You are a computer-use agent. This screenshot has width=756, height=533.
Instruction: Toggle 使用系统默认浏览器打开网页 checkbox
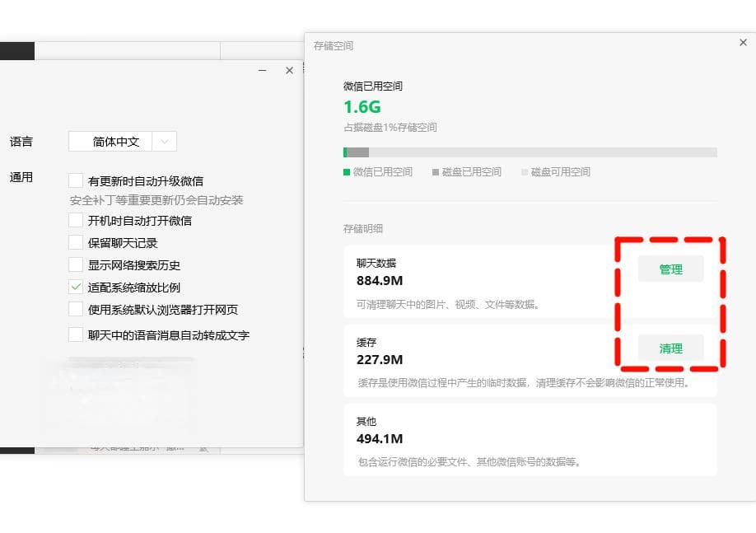pos(76,309)
